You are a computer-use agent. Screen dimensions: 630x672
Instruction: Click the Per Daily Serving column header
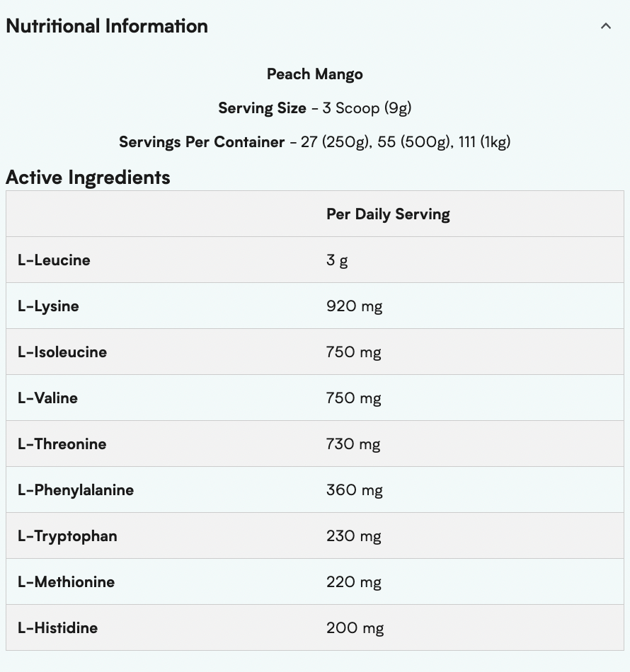[x=388, y=214]
